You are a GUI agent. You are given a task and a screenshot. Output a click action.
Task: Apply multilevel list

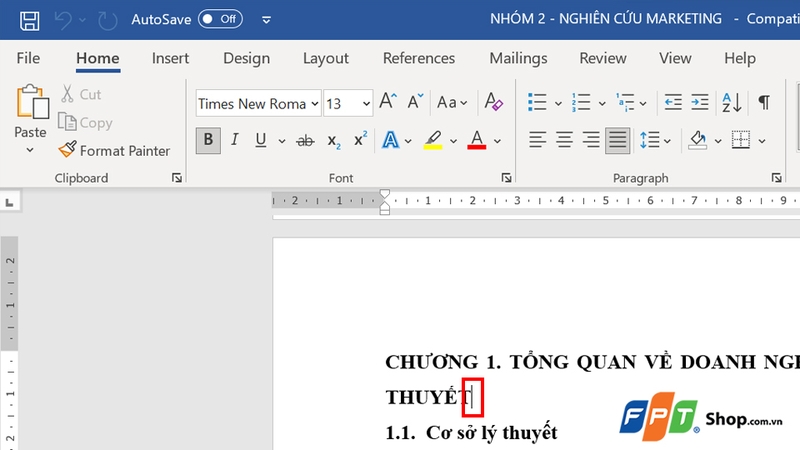[625, 102]
